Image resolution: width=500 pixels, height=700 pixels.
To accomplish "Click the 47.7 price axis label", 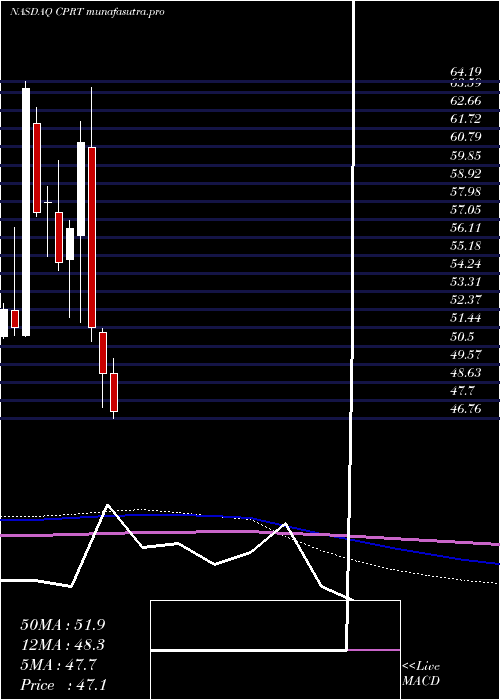I will click(x=462, y=391).
